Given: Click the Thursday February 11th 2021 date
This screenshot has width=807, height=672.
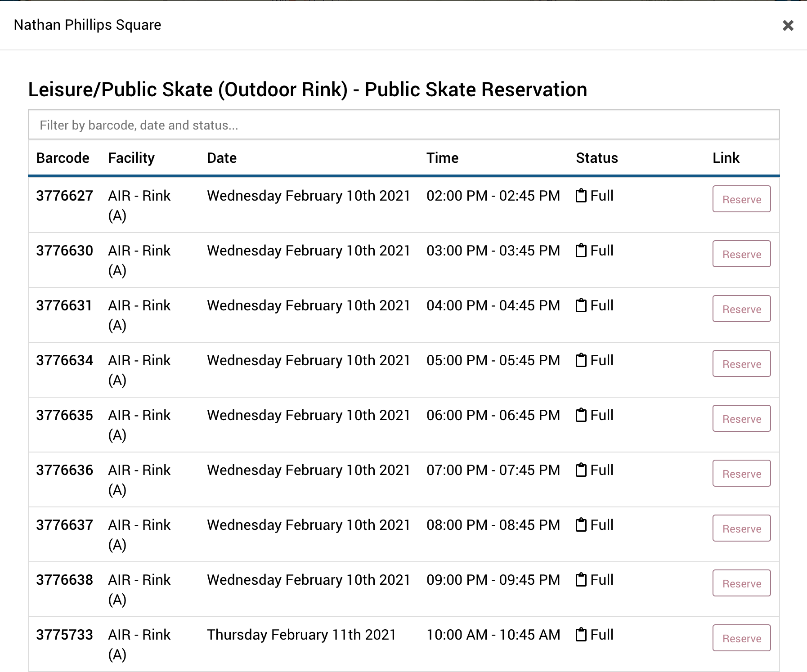Looking at the screenshot, I should (301, 635).
